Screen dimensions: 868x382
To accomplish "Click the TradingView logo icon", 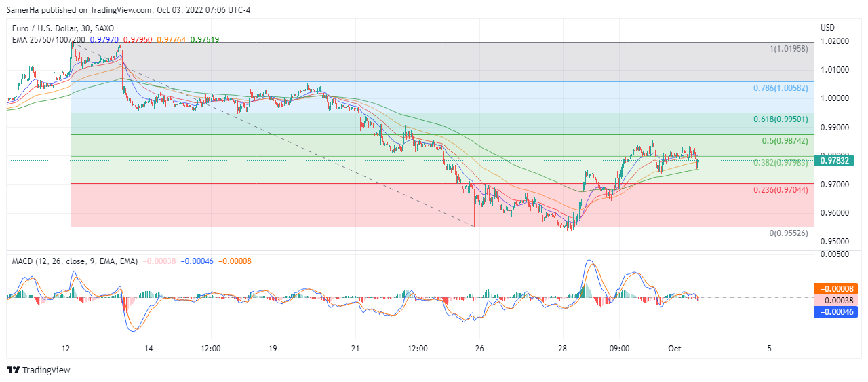I will (x=14, y=370).
